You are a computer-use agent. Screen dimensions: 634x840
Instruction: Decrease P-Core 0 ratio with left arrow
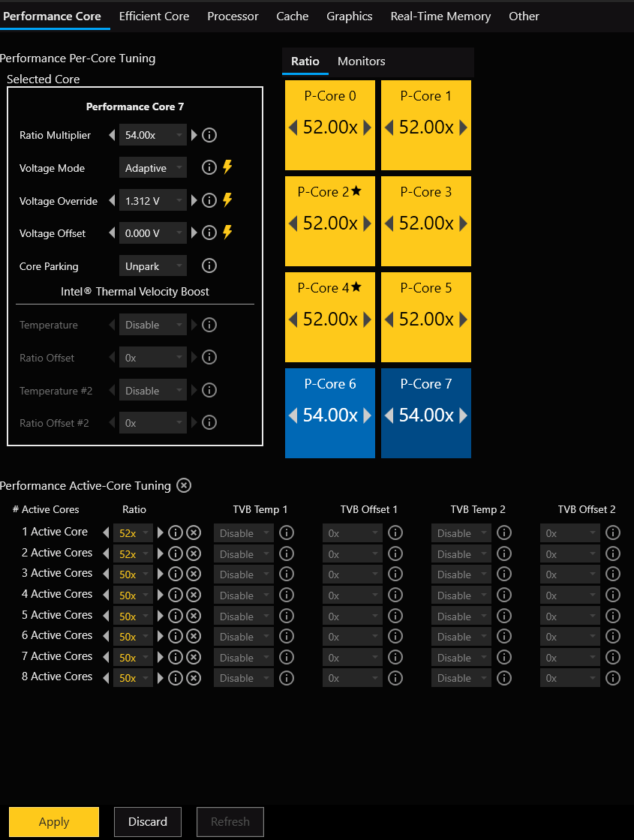tap(293, 127)
